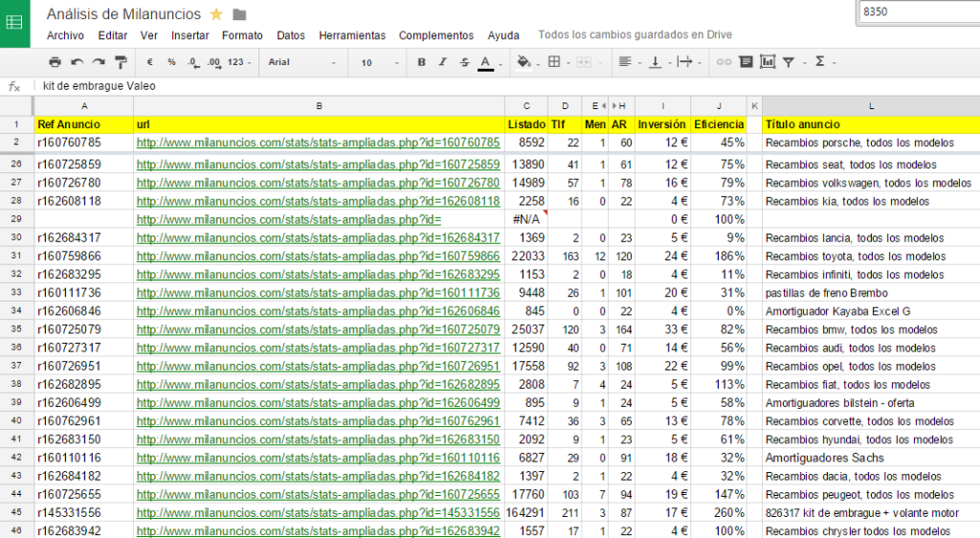Open the stats link for id=145331556
Screen dimensions: 980x538
tap(318, 513)
